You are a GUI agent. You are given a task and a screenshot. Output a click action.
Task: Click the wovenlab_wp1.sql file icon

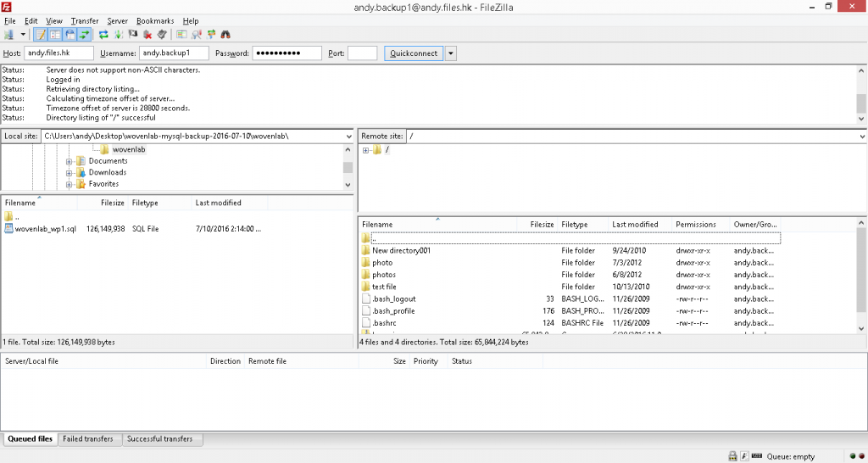(x=8, y=229)
